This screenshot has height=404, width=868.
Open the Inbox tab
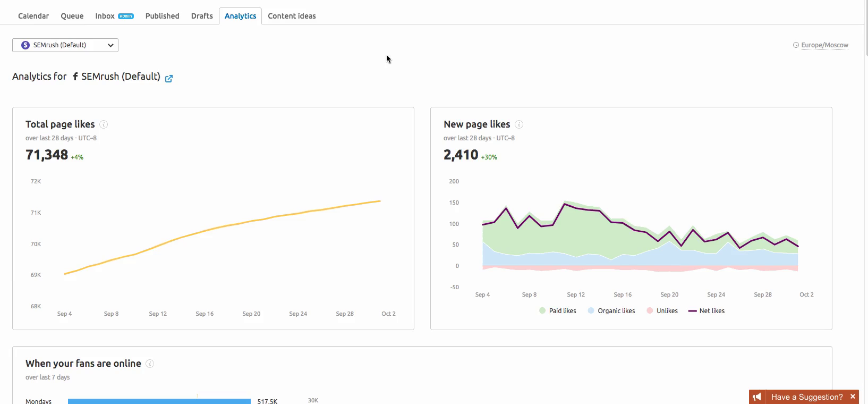(114, 16)
